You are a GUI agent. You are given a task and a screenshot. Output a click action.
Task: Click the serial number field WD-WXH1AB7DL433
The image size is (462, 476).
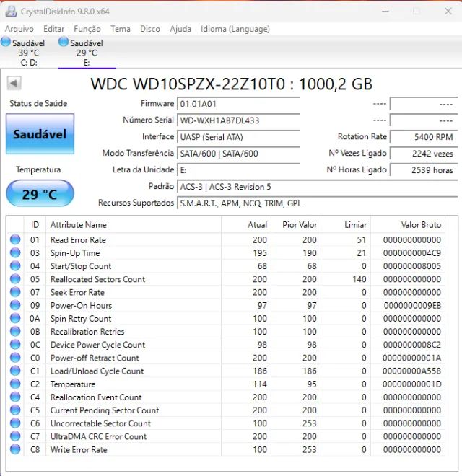239,120
